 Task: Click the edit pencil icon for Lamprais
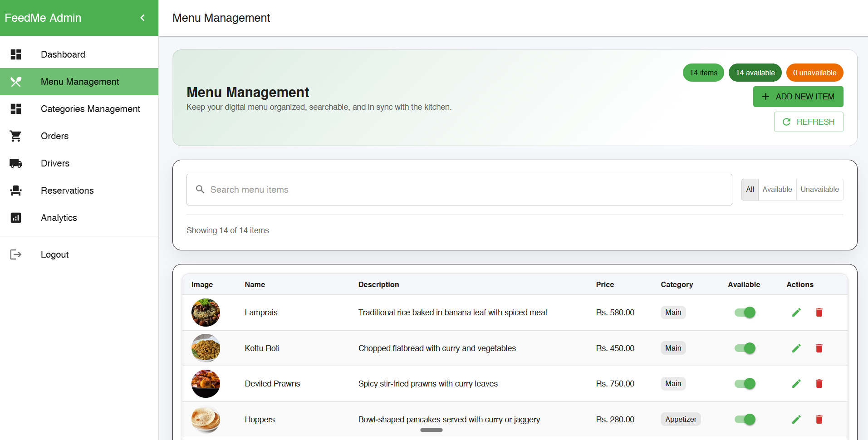pos(796,313)
